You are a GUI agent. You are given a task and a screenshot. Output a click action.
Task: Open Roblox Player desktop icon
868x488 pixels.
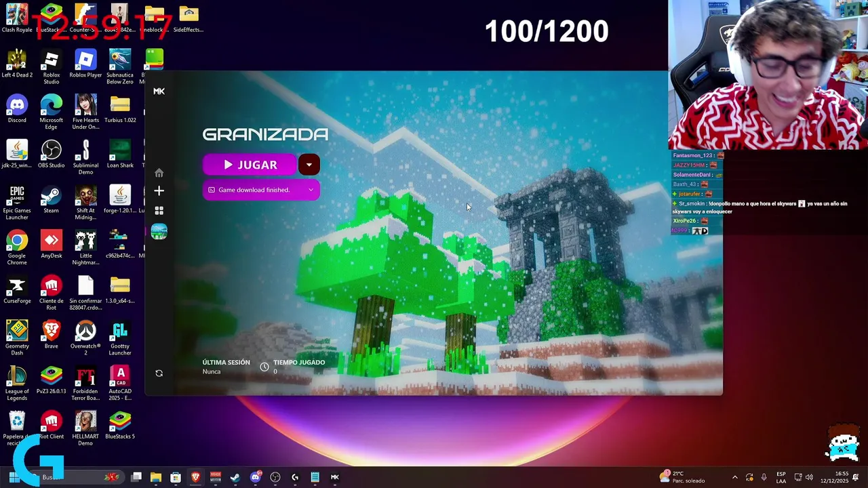click(85, 64)
